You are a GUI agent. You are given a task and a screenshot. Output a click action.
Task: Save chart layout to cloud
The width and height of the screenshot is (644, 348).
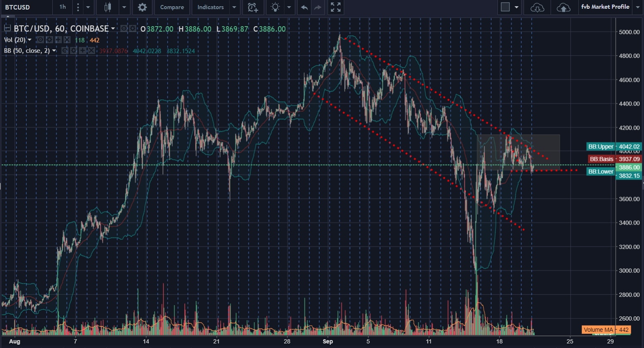coord(563,7)
